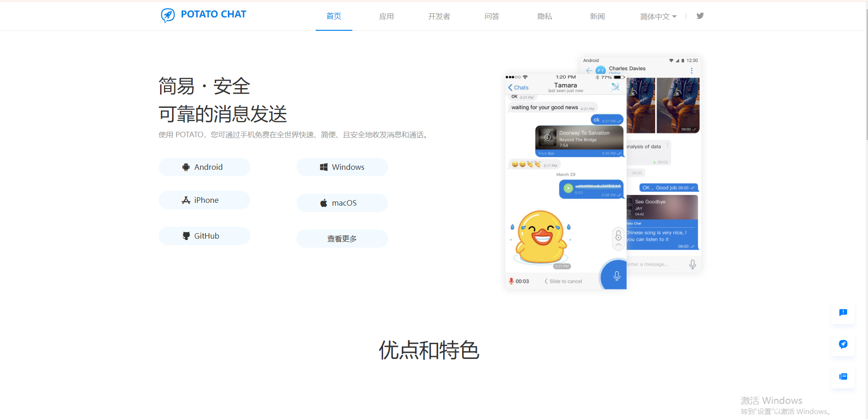Click the news list icon on right sidebar
This screenshot has width=868, height=419.
pos(843,376)
